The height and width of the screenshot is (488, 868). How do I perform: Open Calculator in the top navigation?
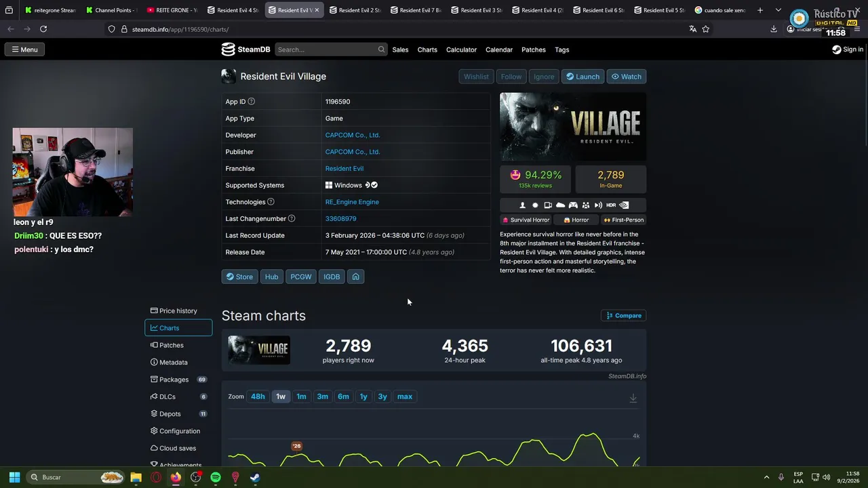[x=461, y=49]
